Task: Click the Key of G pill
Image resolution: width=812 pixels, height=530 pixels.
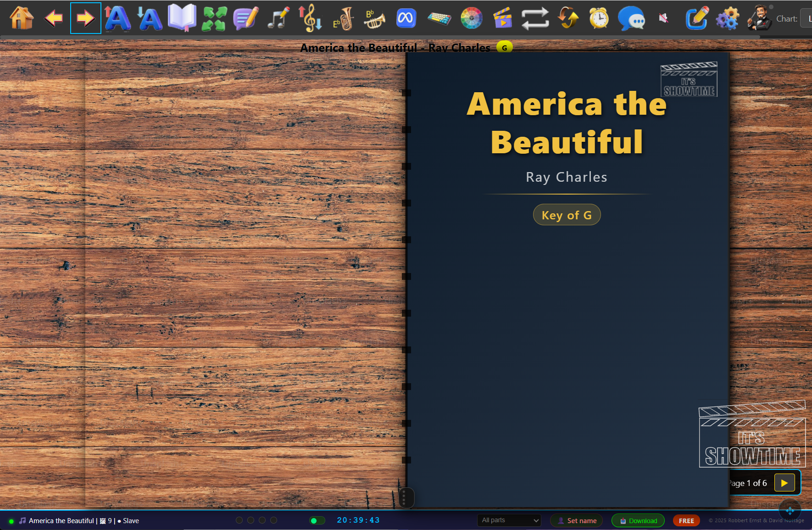Action: pos(567,215)
